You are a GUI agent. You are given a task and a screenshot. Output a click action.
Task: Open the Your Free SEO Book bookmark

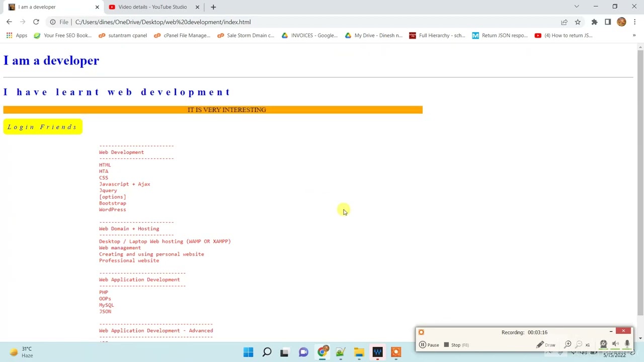point(63,35)
